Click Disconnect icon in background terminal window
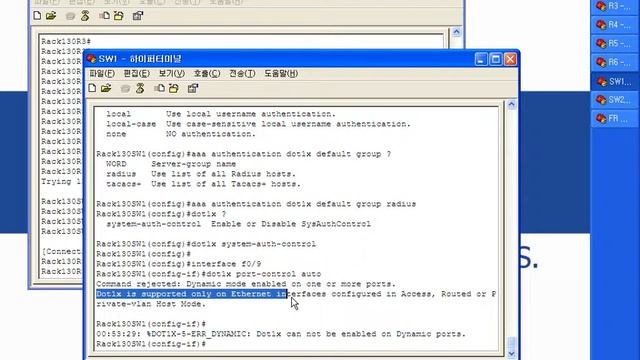Screen dimensions: 640x360 tap(85, 16)
